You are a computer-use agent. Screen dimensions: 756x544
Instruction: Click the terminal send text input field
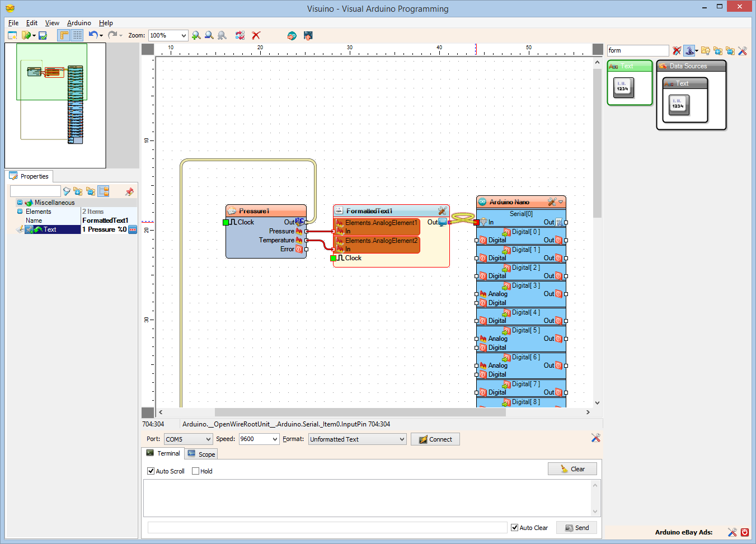pos(327,528)
